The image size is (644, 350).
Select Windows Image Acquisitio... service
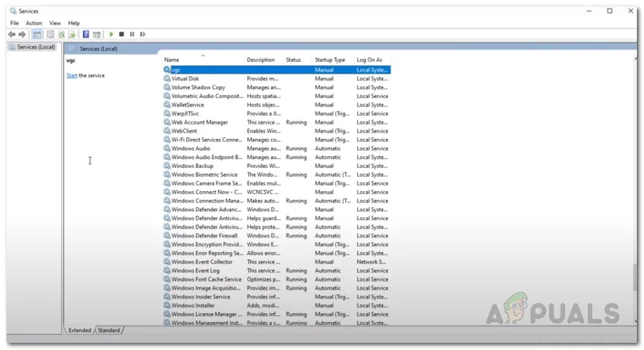click(276, 288)
